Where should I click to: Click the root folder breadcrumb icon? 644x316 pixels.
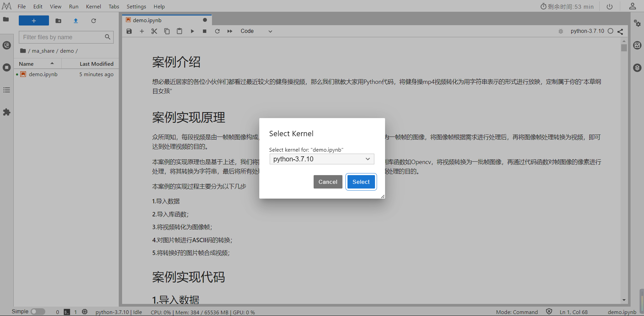(23, 51)
